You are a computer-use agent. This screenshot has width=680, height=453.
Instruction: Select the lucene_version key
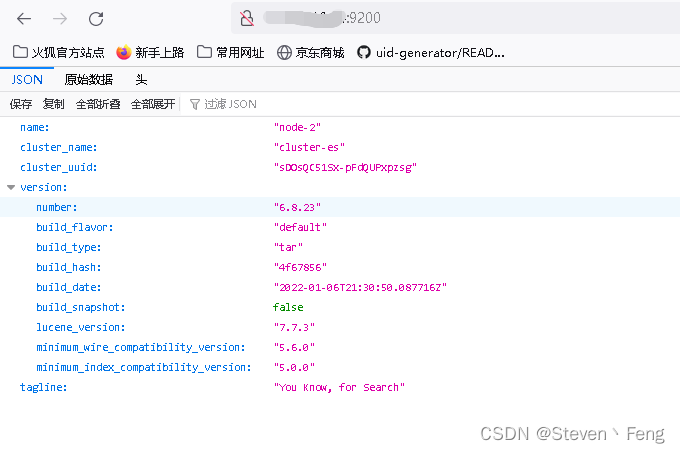click(x=81, y=327)
